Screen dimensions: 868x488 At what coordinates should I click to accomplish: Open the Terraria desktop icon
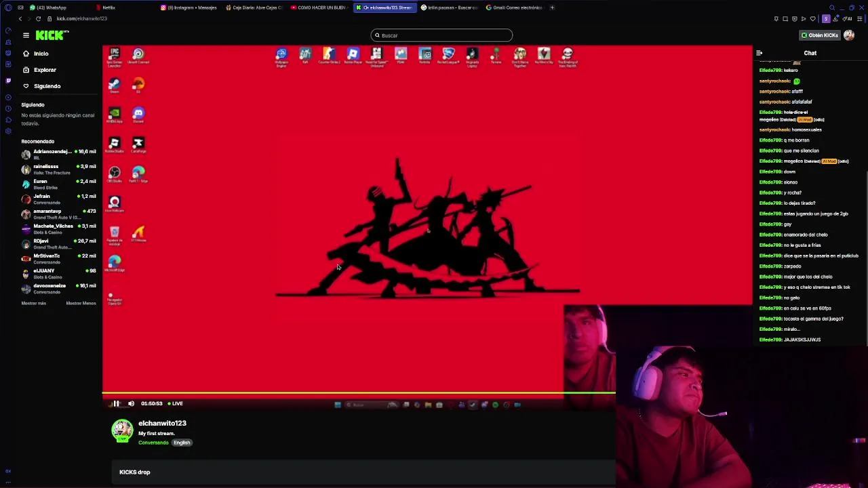coord(496,57)
